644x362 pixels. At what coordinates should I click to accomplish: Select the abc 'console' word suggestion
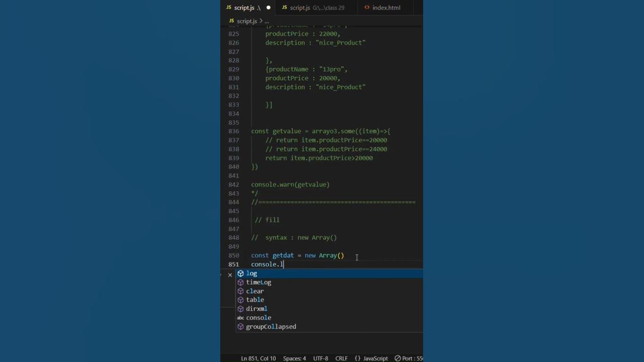[x=330, y=318]
